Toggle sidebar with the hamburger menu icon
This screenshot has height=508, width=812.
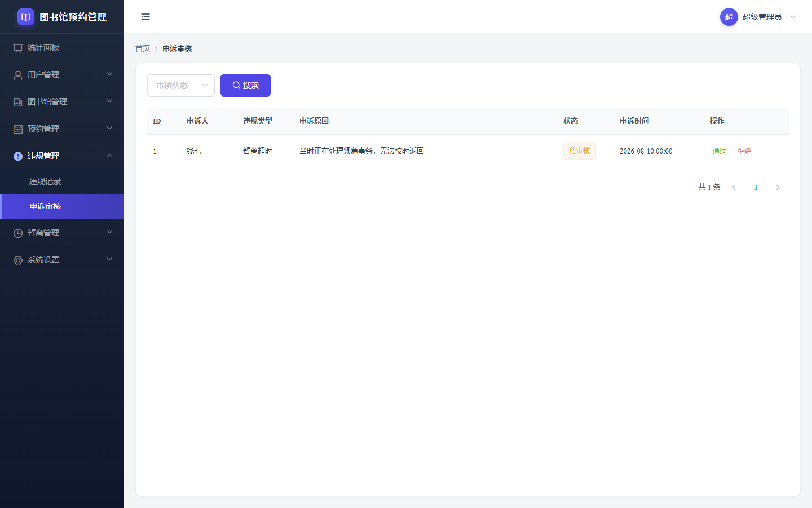point(145,17)
